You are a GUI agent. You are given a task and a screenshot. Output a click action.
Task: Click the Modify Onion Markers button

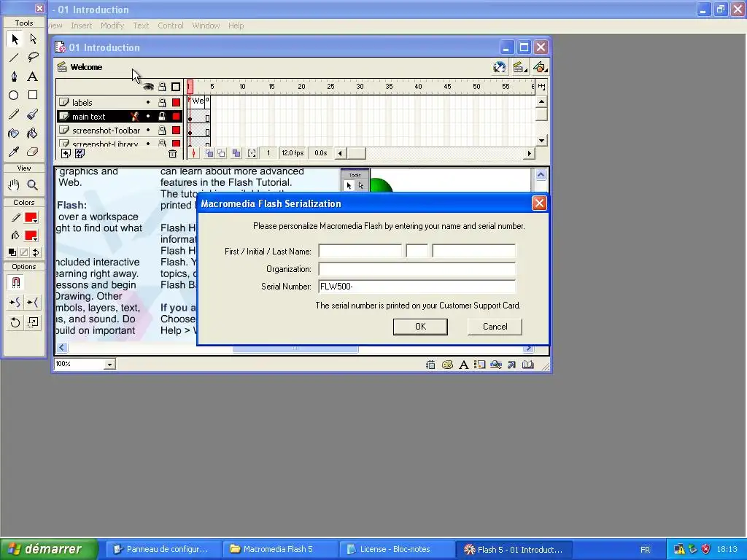(252, 153)
